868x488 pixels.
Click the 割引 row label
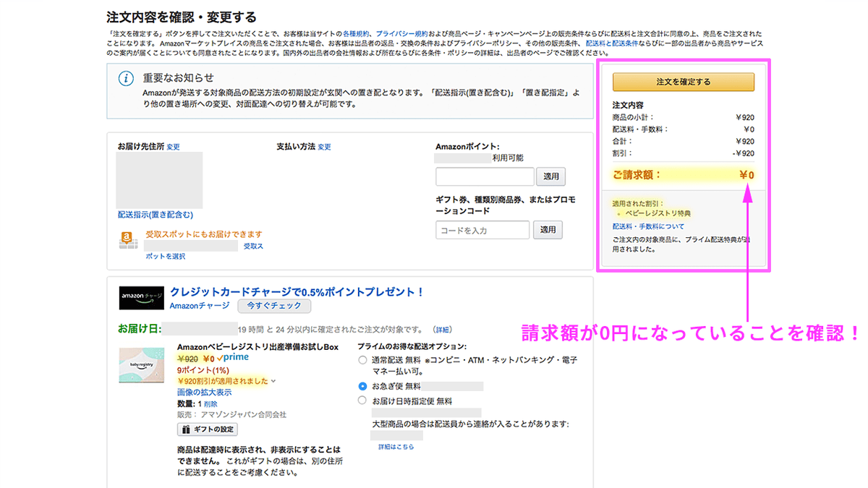(x=622, y=153)
